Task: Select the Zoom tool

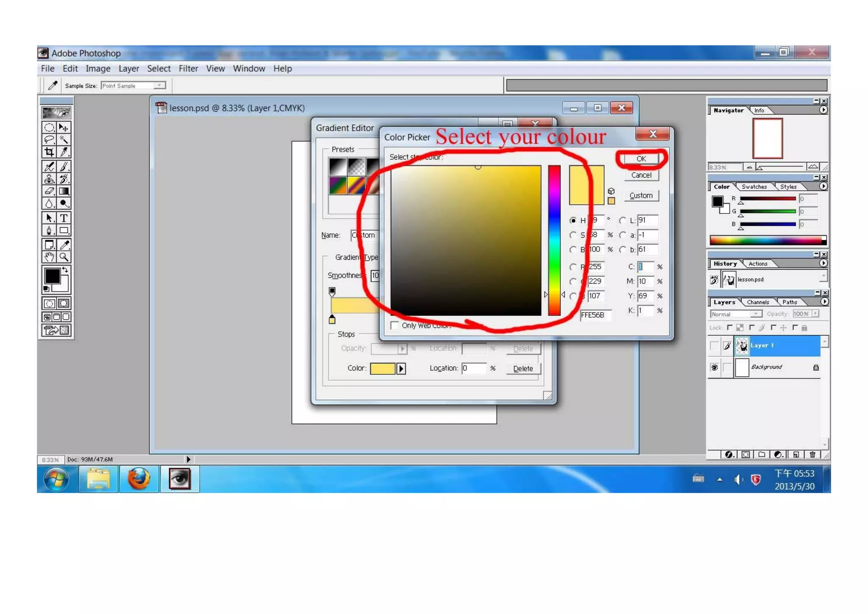Action: click(x=64, y=257)
